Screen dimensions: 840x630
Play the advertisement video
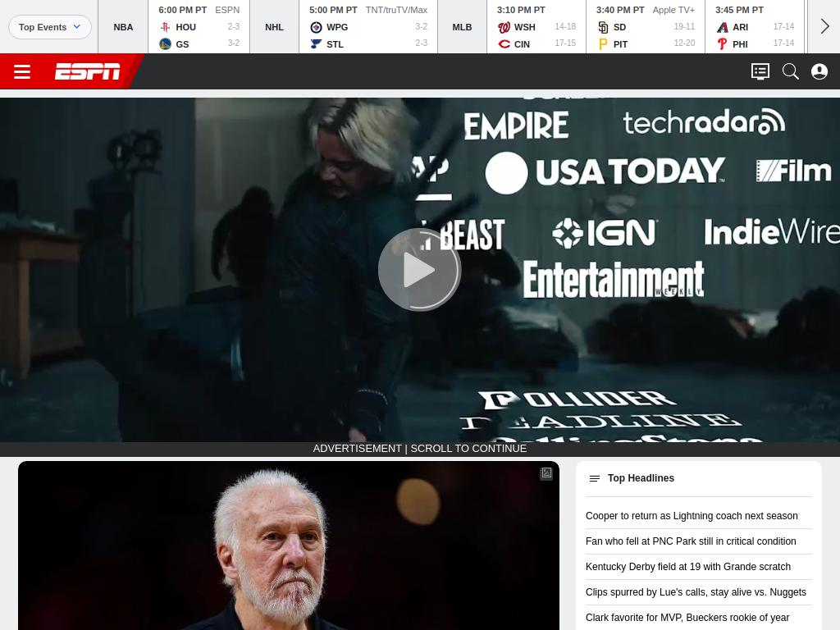[419, 269]
